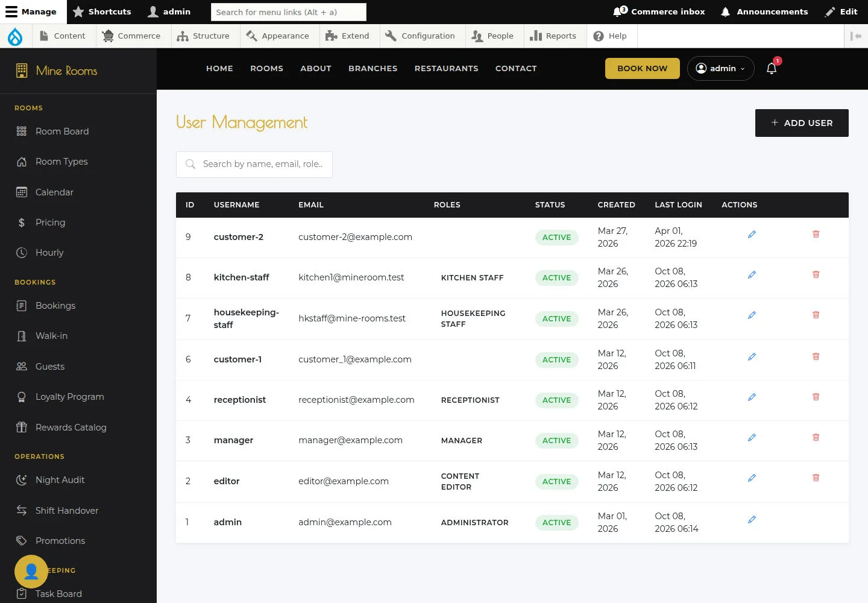The image size is (868, 603).
Task: Click the trash icon in editor row
Action: pyautogui.click(x=816, y=478)
